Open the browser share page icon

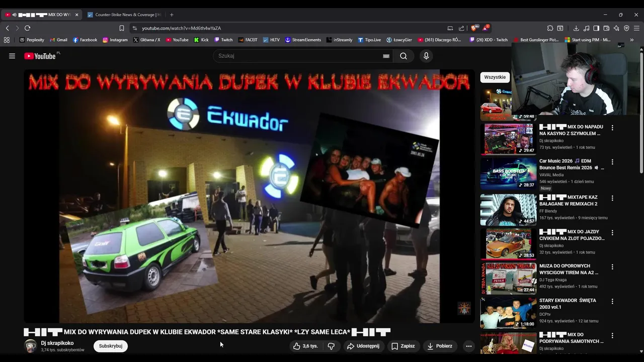click(461, 28)
